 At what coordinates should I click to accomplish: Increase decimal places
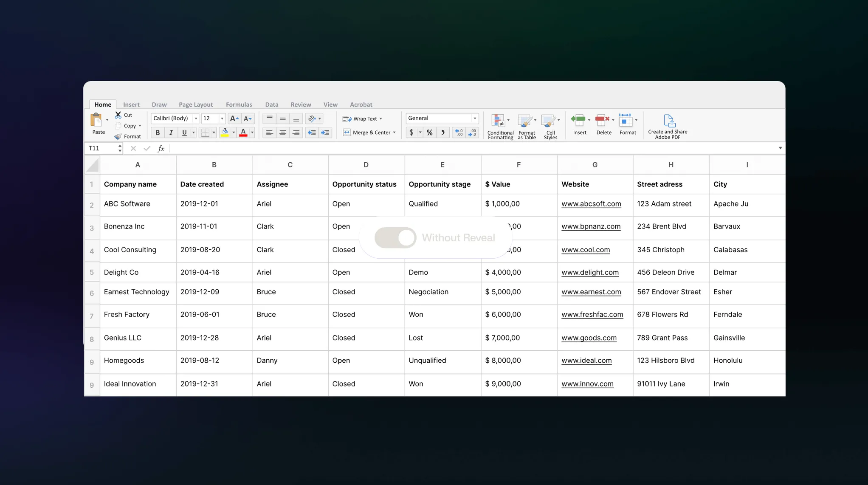[459, 133]
